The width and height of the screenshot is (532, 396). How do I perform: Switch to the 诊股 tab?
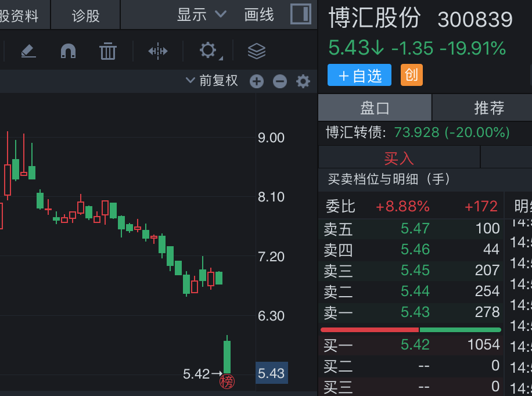(86, 16)
